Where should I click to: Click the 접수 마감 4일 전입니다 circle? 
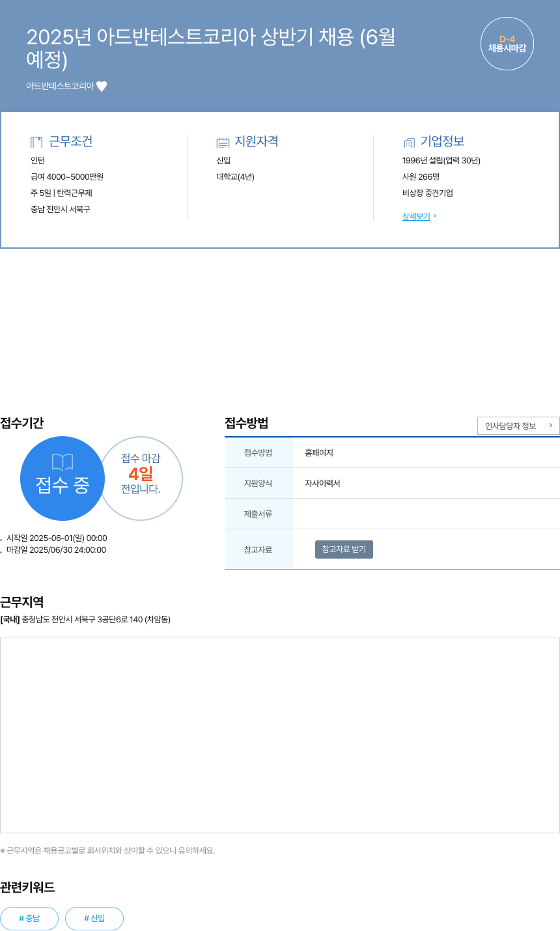click(x=141, y=479)
